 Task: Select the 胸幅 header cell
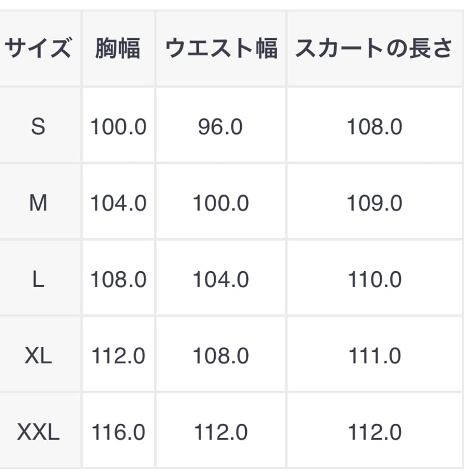[118, 48]
